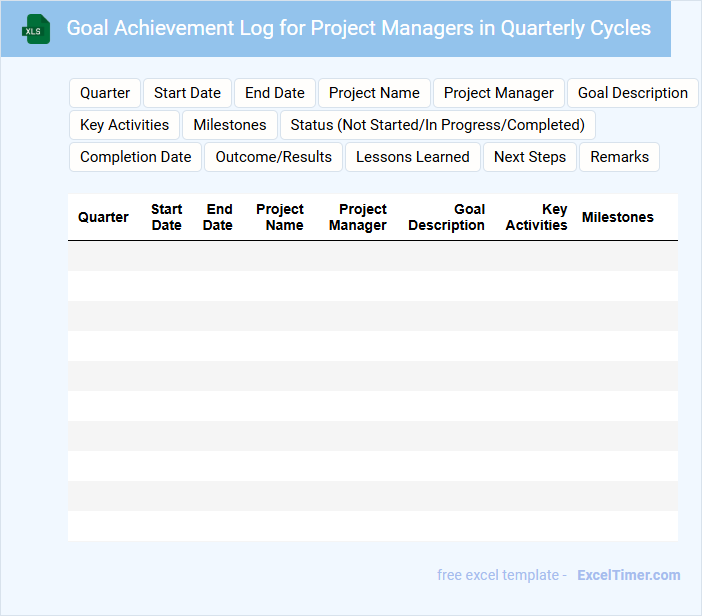Image resolution: width=702 pixels, height=616 pixels.
Task: Open the ExcelTimer.com link
Action: coord(628,575)
